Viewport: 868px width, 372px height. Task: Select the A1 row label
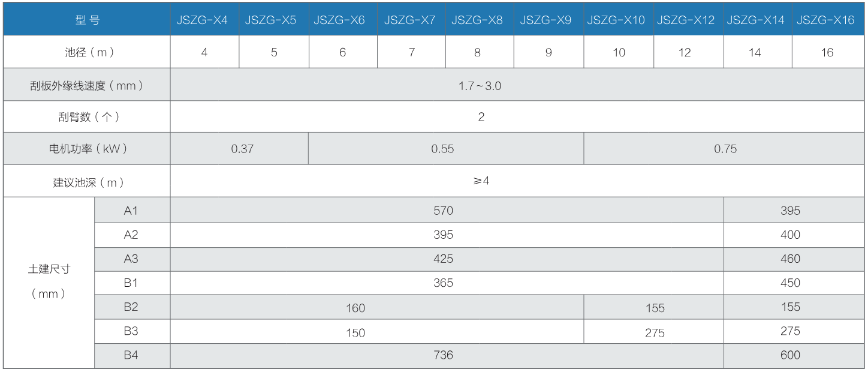(131, 211)
